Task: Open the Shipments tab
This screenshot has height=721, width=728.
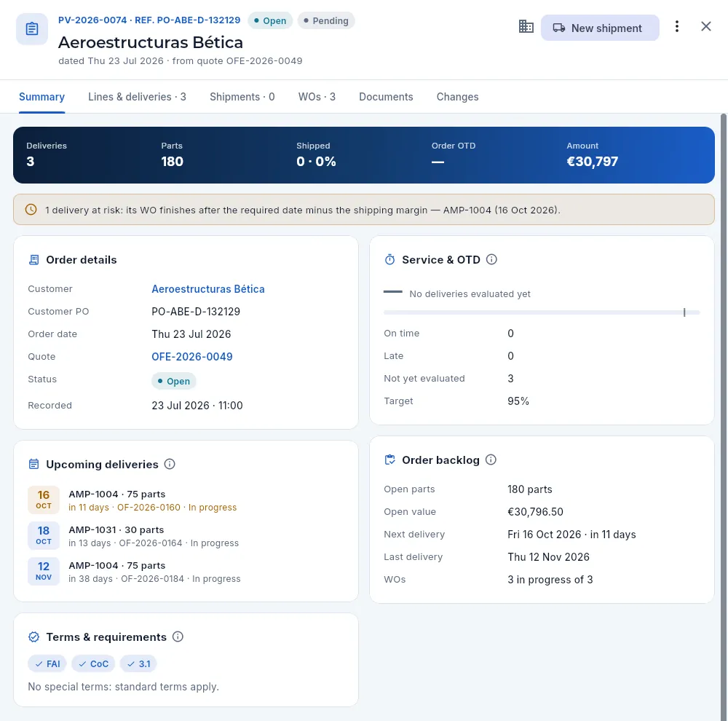Action: [x=242, y=97]
